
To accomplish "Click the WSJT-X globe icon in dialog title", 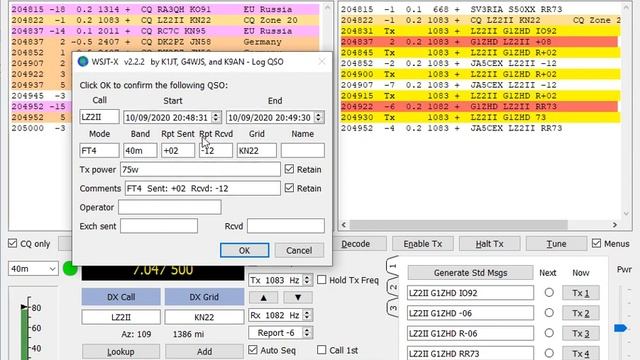I will pos(83,62).
